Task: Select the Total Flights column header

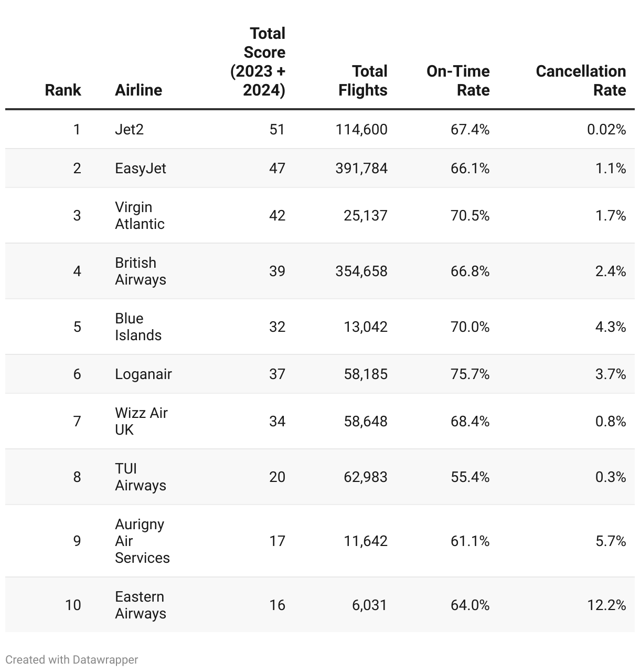Action: coord(363,80)
